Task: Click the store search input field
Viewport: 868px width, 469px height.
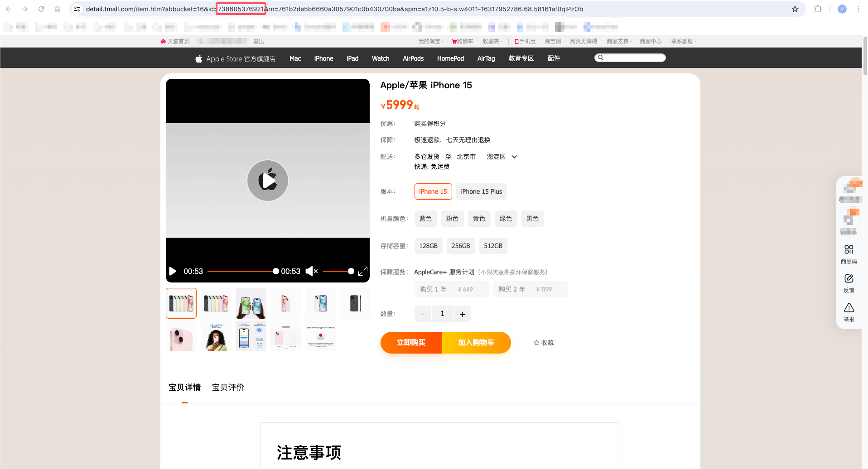Action: pyautogui.click(x=630, y=57)
